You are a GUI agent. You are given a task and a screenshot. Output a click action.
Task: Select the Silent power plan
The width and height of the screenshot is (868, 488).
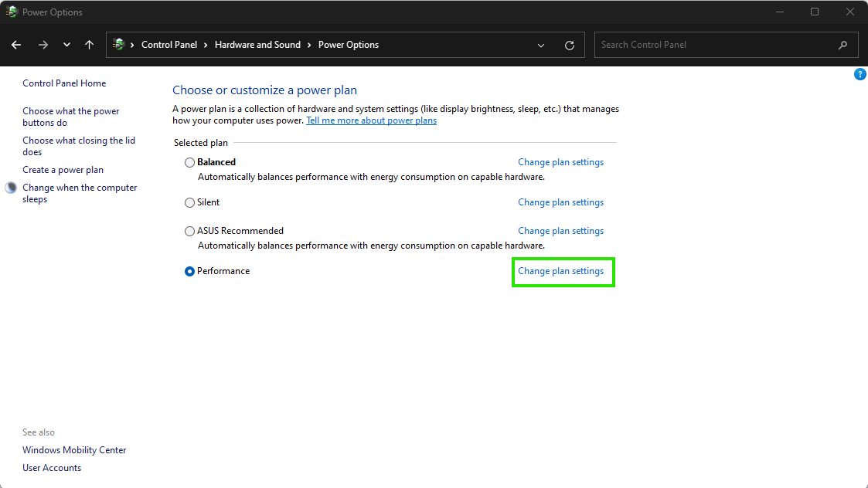tap(189, 203)
